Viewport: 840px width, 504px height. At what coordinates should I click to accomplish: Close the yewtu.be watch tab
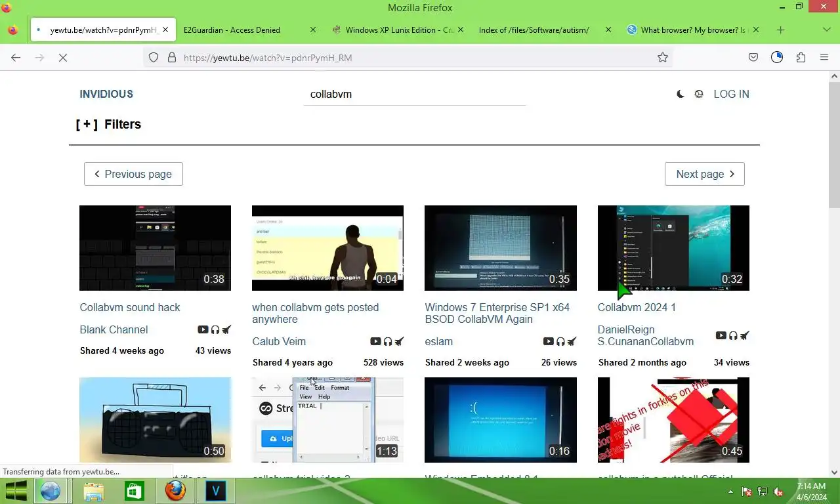(165, 30)
